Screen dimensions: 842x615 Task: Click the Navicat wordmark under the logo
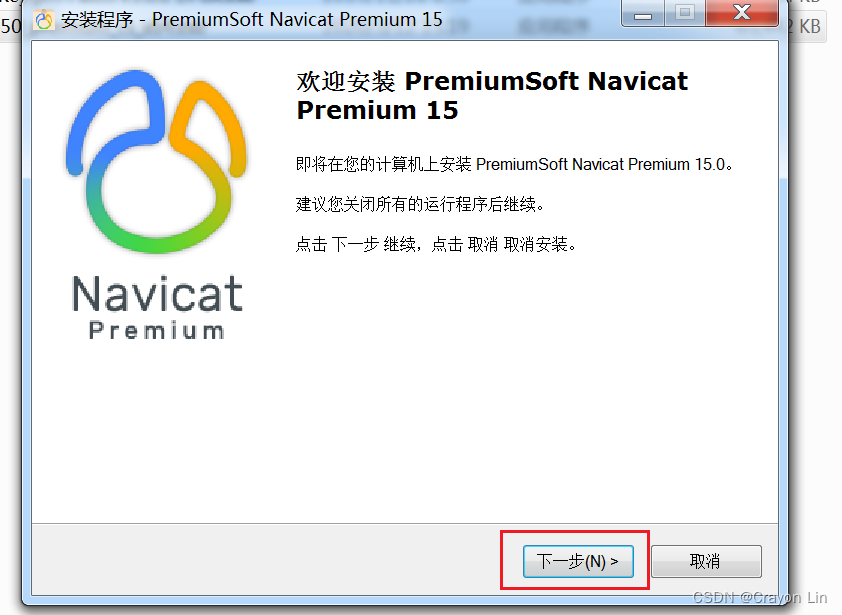(x=157, y=294)
